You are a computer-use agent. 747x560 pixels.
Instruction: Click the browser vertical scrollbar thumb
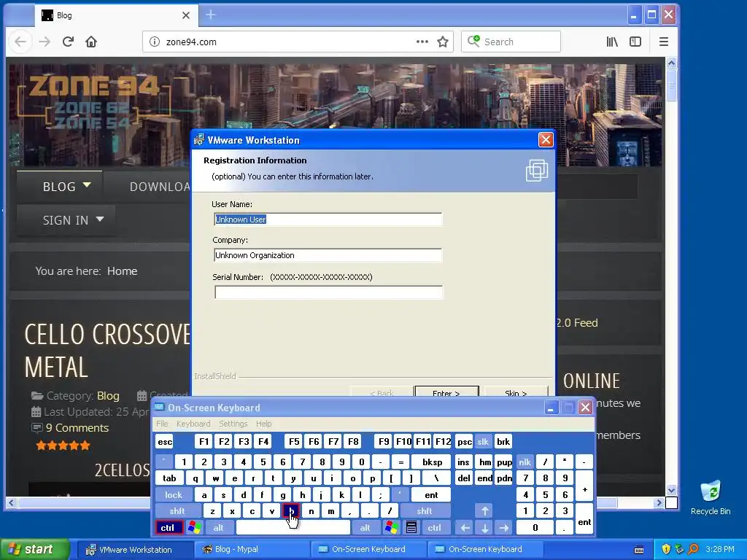[671, 85]
